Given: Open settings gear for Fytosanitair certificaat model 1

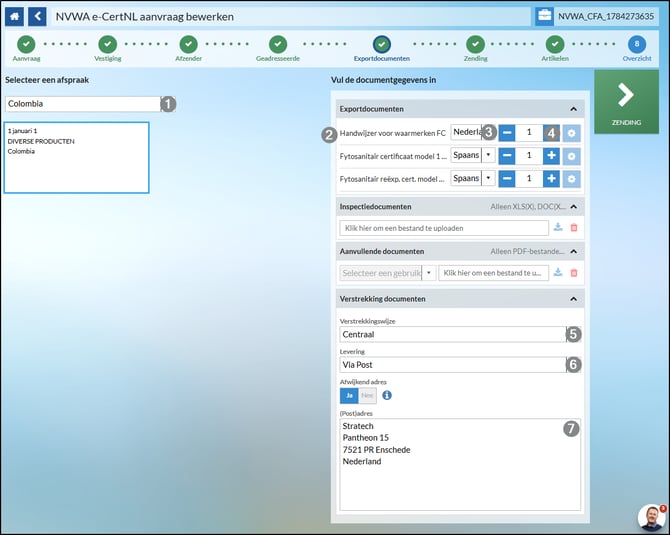Looking at the screenshot, I should pyautogui.click(x=571, y=156).
